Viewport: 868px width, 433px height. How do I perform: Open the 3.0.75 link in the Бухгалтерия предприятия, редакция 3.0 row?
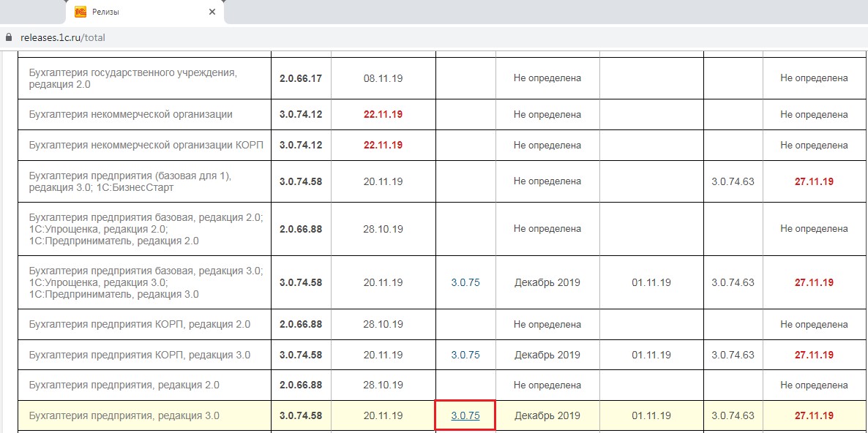coord(465,416)
